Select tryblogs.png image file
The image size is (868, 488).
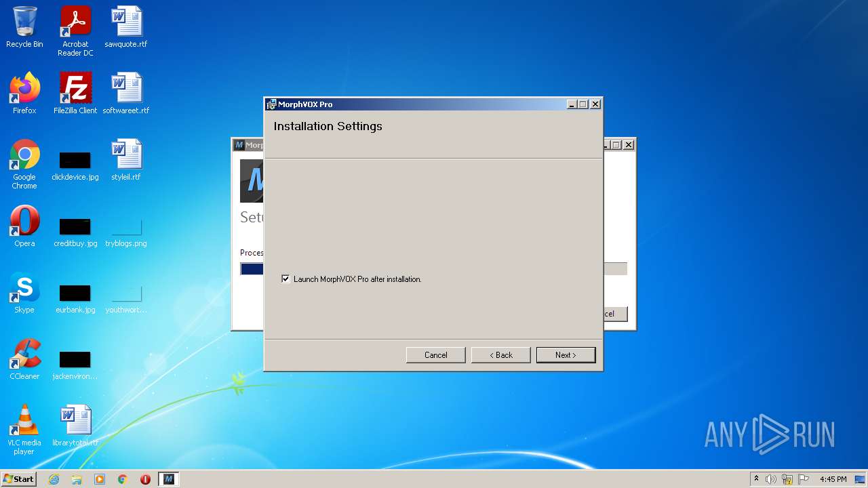(126, 232)
